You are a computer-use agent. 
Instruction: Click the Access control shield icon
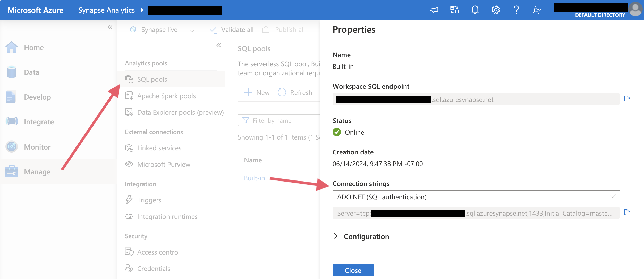click(x=129, y=252)
